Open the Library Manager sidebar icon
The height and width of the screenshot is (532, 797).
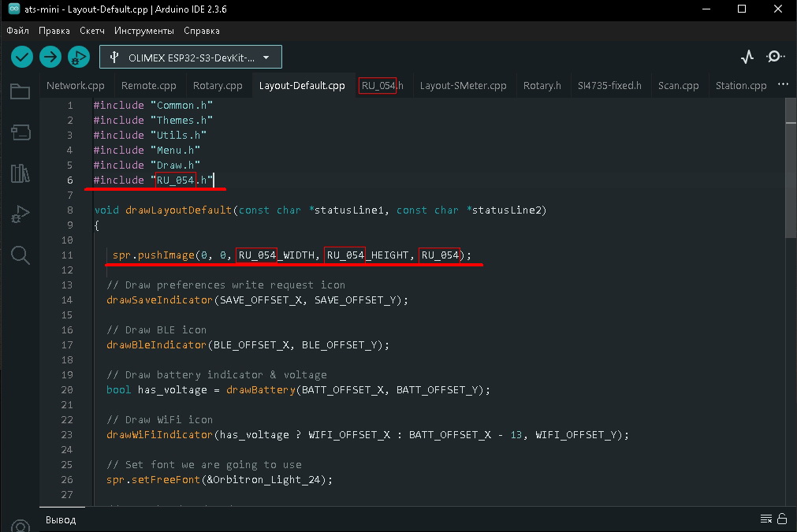point(20,173)
